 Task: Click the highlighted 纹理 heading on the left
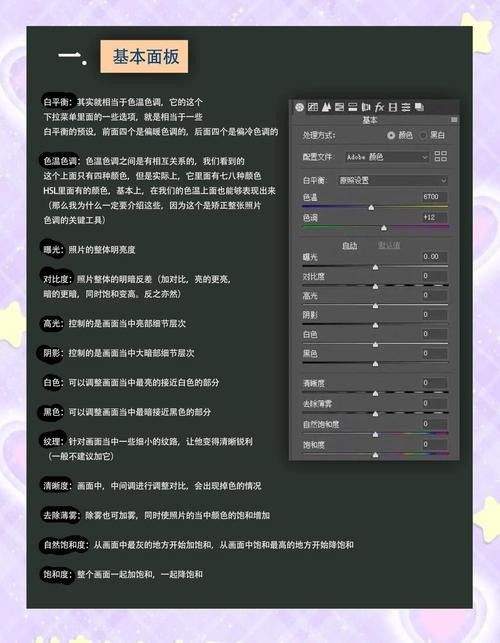(54, 441)
